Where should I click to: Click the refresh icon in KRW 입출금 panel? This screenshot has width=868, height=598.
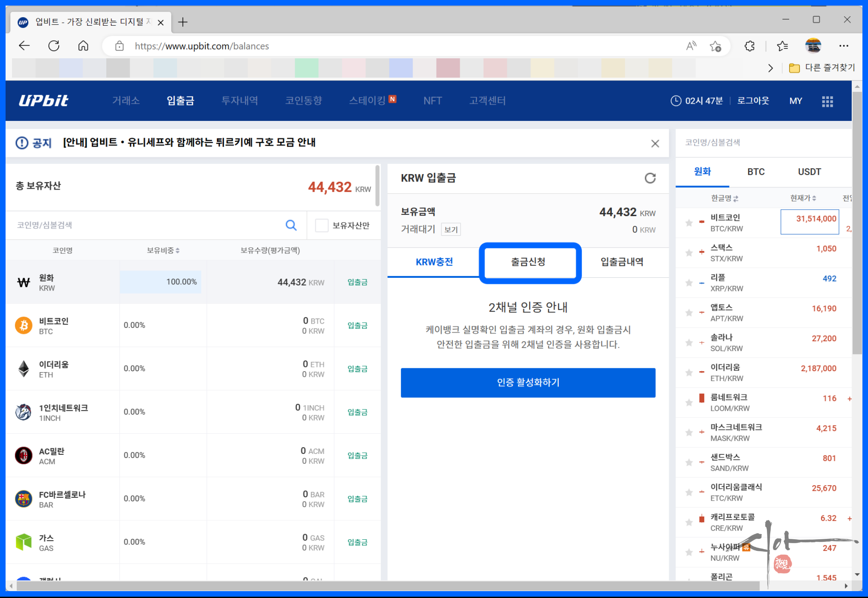(x=650, y=178)
